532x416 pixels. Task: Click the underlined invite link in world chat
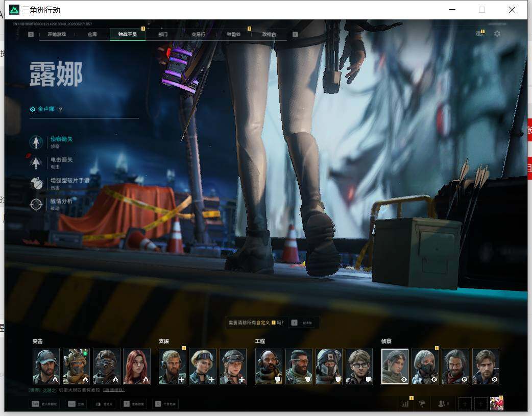(x=114, y=390)
